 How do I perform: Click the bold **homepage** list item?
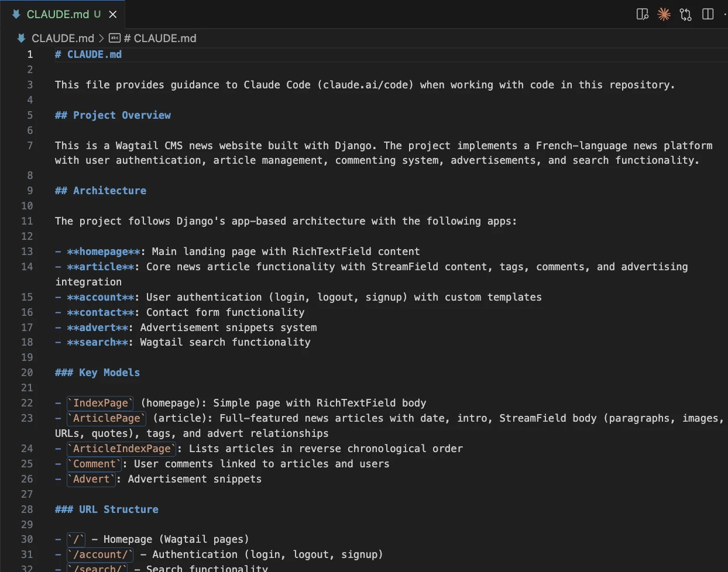point(104,251)
